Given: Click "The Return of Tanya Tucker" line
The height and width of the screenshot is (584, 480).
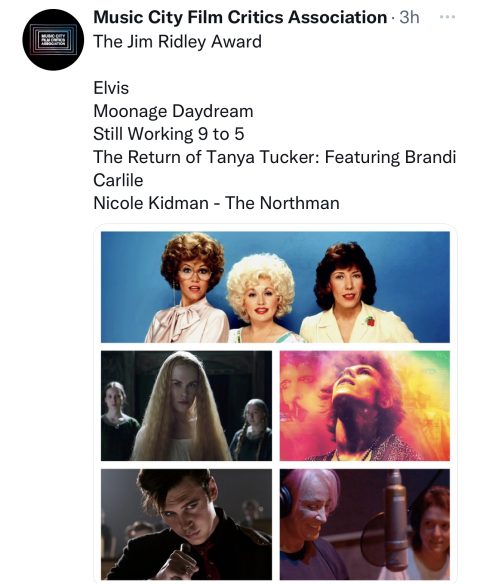Looking at the screenshot, I should [x=274, y=157].
